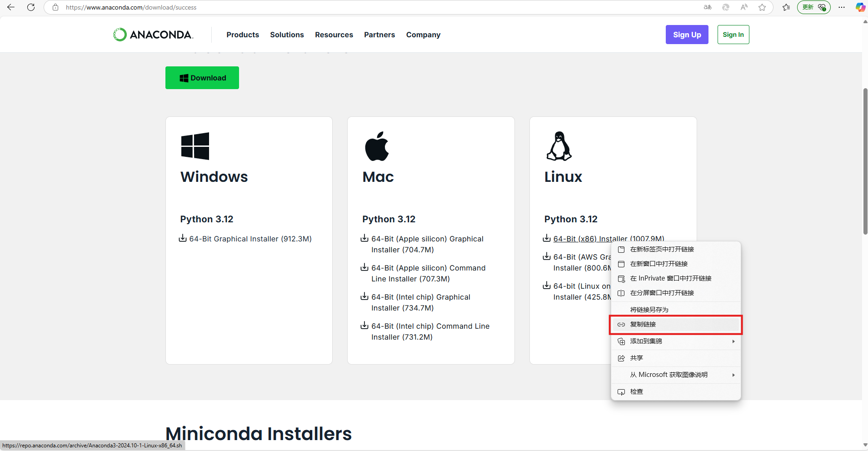Image resolution: width=868 pixels, height=451 pixels.
Task: Click the 64-Bit (x86) Installer link
Action: click(609, 238)
